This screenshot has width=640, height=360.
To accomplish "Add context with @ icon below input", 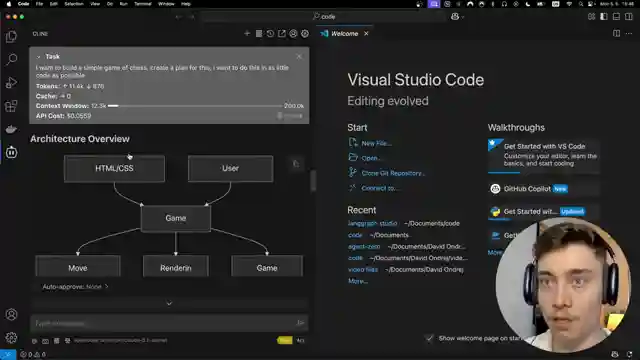I will pos(35,340).
